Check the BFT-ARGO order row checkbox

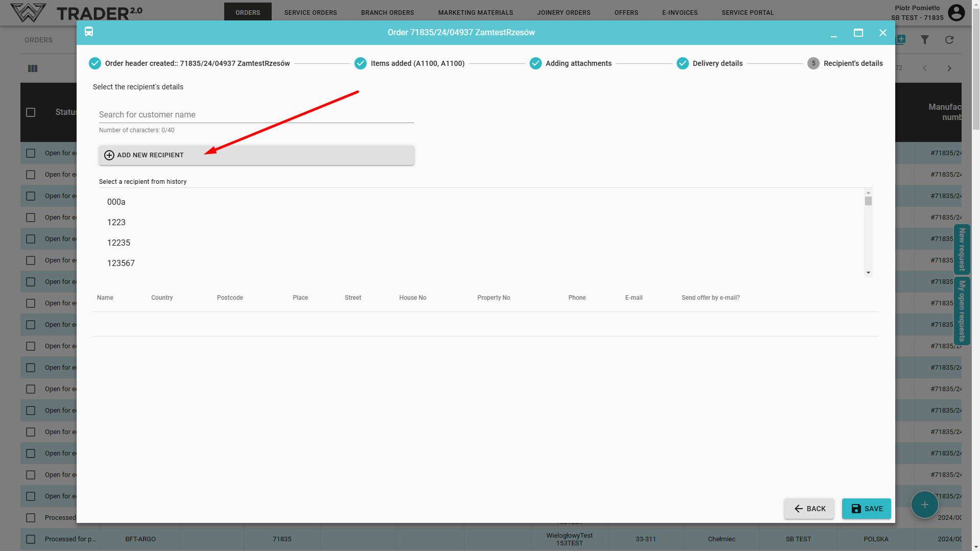pyautogui.click(x=31, y=539)
